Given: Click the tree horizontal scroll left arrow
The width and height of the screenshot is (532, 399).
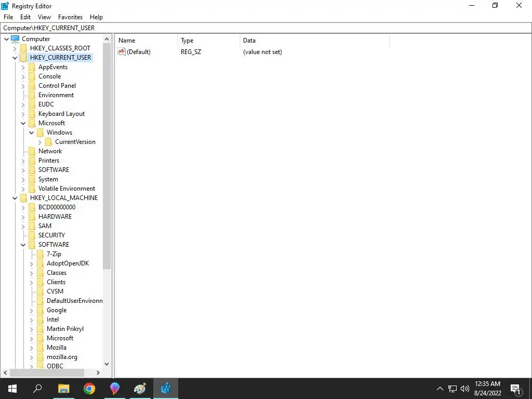Looking at the screenshot, I should (x=5, y=373).
